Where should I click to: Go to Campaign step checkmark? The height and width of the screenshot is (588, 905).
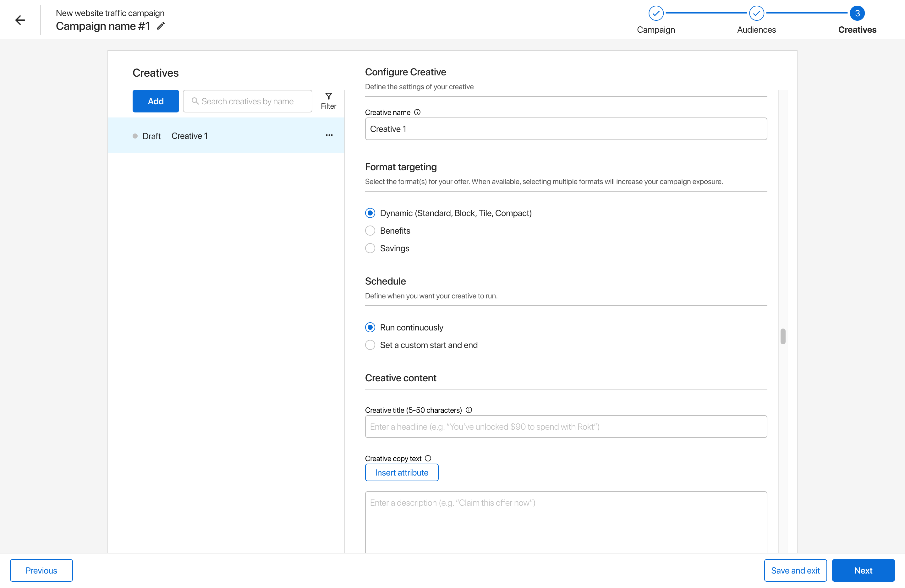pyautogui.click(x=656, y=13)
